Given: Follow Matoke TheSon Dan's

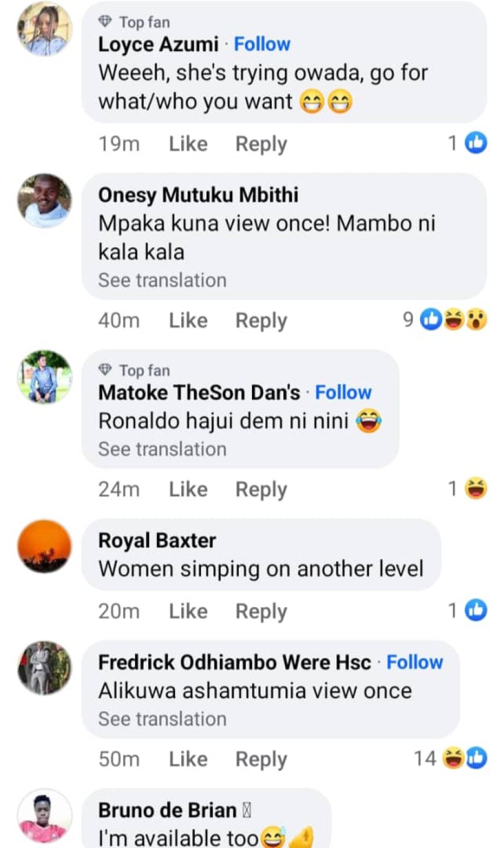Looking at the screenshot, I should (x=343, y=393).
